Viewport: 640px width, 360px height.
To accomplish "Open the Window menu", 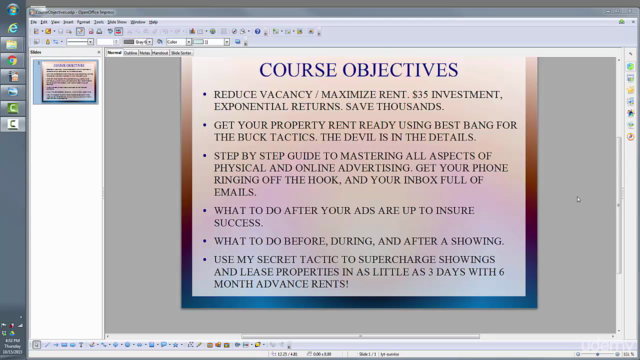I will (x=138, y=22).
